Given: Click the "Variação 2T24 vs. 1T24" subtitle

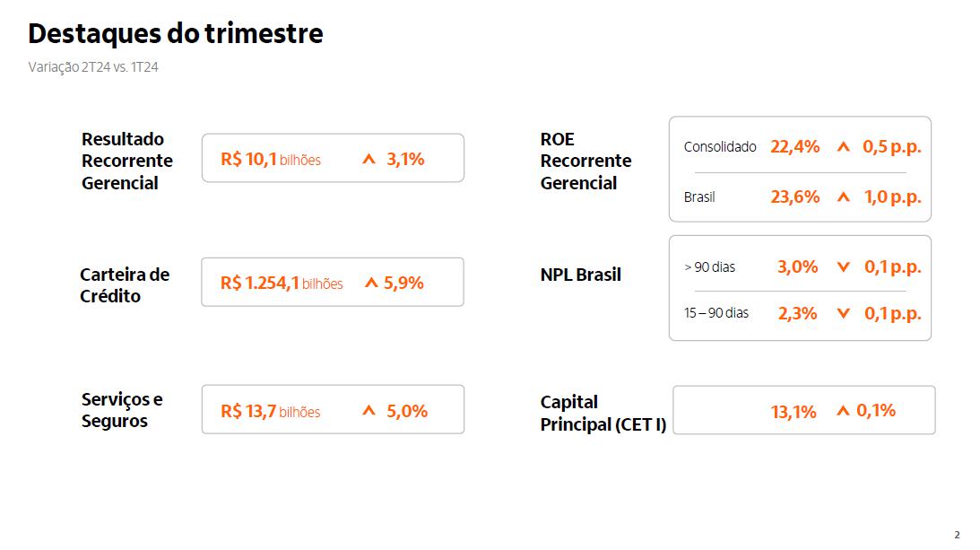Looking at the screenshot, I should click(93, 67).
